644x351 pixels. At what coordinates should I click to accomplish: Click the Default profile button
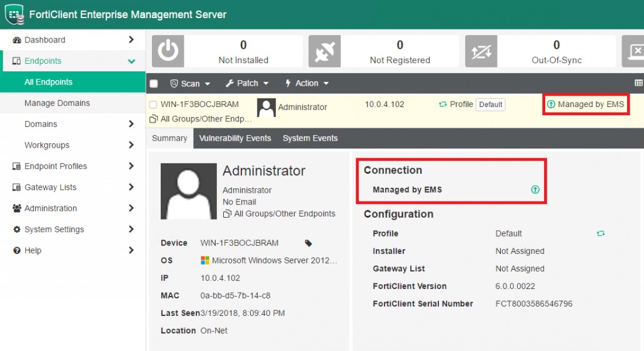point(490,104)
